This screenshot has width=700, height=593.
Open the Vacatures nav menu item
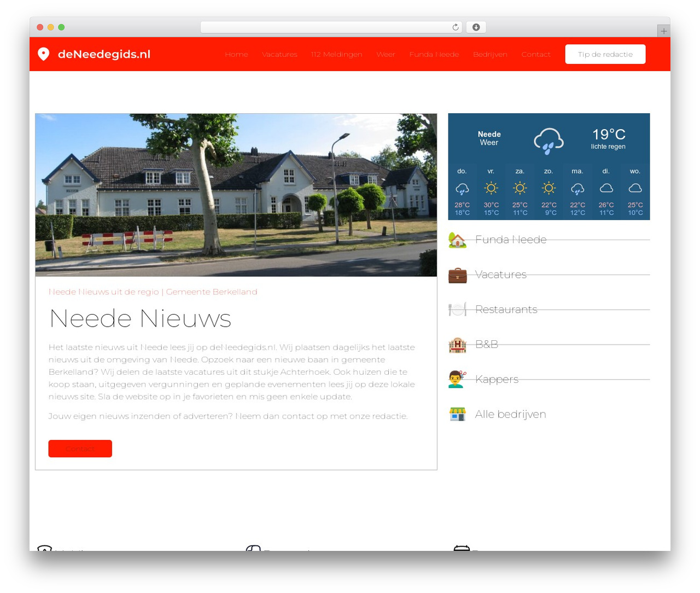(279, 54)
